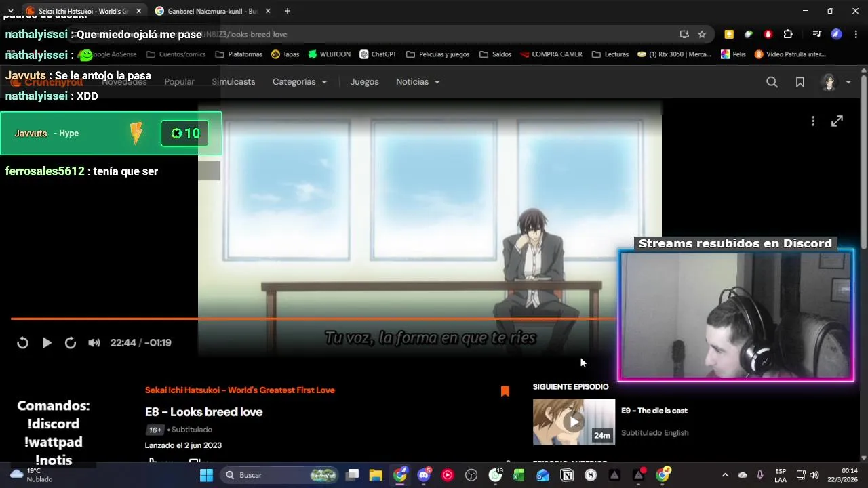The height and width of the screenshot is (488, 868).
Task: Open the Chrome extensions puzzle icon
Action: tap(788, 34)
